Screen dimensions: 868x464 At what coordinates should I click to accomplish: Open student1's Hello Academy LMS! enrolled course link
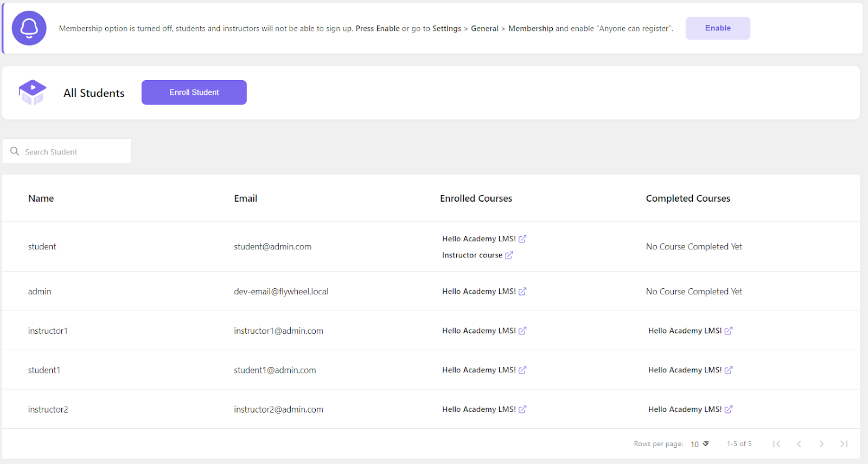(x=478, y=370)
